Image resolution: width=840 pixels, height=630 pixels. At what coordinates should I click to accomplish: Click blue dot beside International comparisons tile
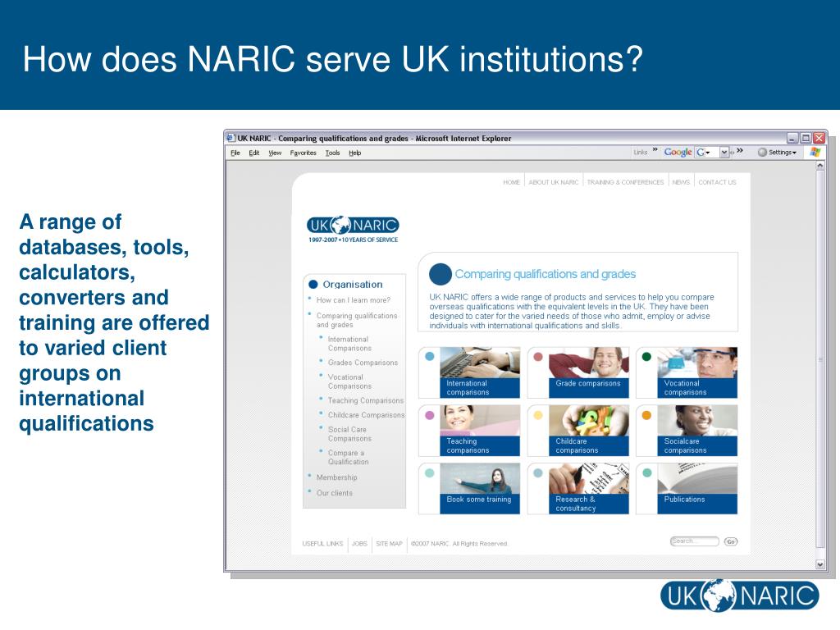430,357
